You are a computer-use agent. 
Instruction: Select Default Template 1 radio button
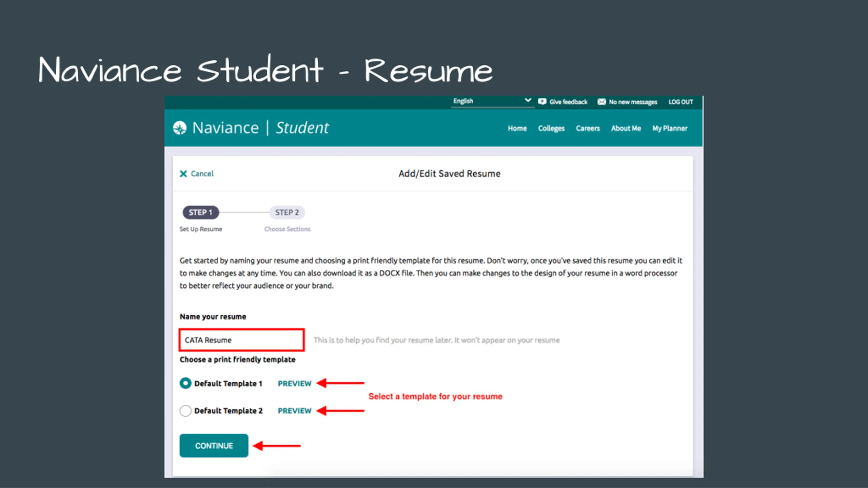pos(185,383)
